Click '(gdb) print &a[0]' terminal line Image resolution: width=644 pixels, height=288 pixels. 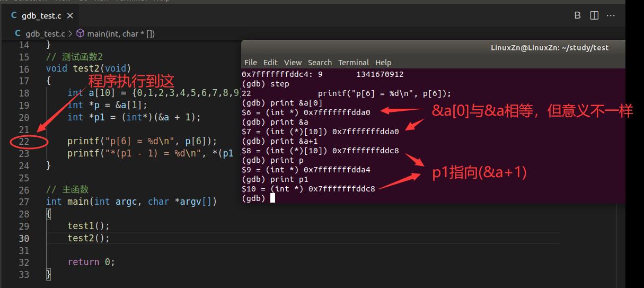click(282, 103)
